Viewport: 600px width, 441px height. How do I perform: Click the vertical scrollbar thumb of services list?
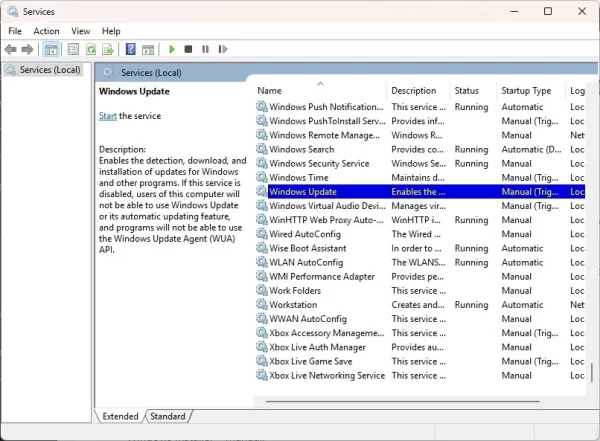[592, 373]
